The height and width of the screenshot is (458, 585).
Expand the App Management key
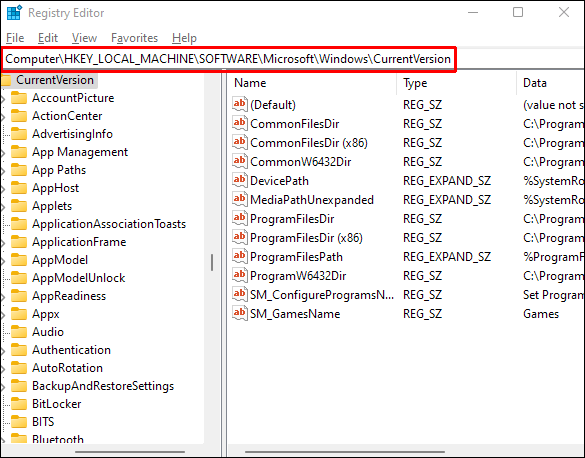point(3,153)
